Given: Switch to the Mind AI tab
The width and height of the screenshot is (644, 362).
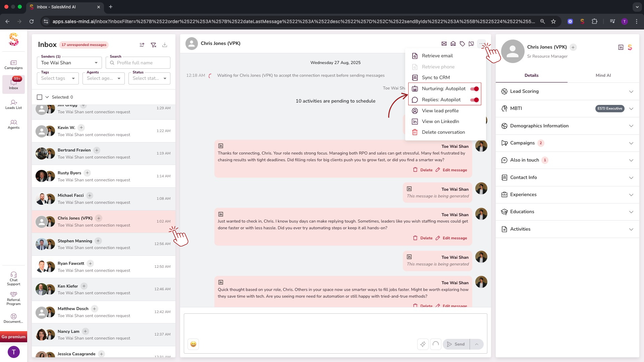Looking at the screenshot, I should tap(603, 75).
